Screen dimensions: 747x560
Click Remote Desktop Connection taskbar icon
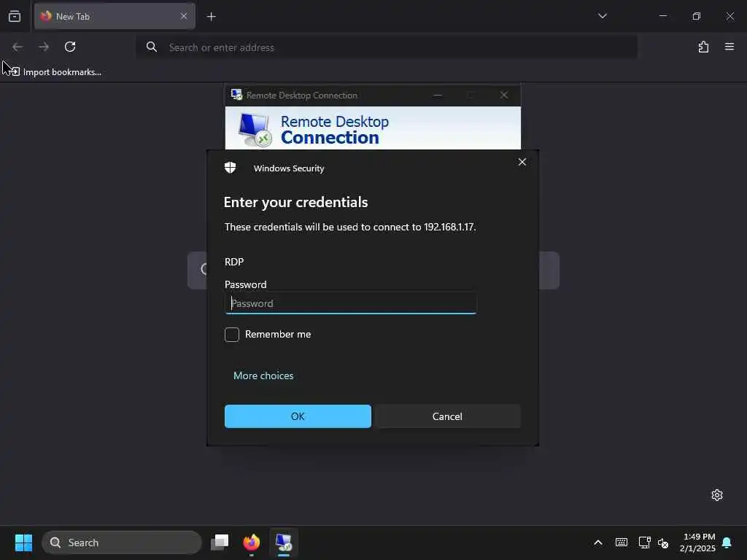pyautogui.click(x=284, y=542)
